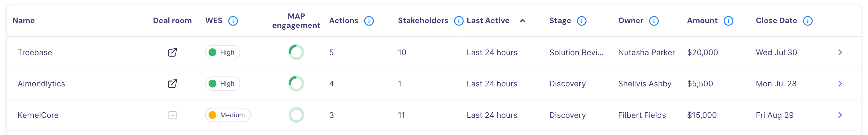
Task: Open the Almondlytics deal room link icon
Action: point(172,83)
